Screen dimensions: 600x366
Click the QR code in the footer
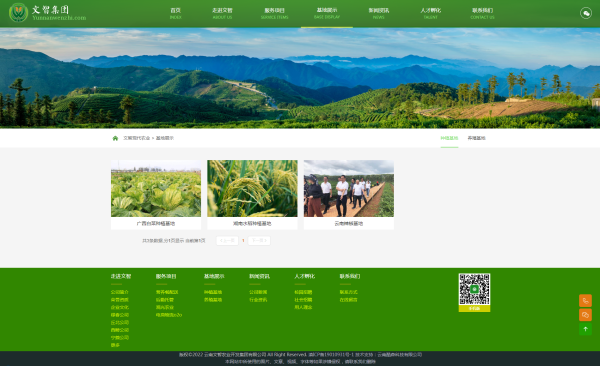474,289
